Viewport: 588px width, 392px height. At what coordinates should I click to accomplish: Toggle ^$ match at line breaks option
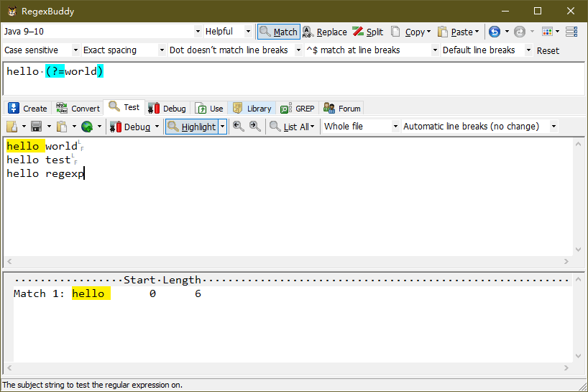coord(372,50)
